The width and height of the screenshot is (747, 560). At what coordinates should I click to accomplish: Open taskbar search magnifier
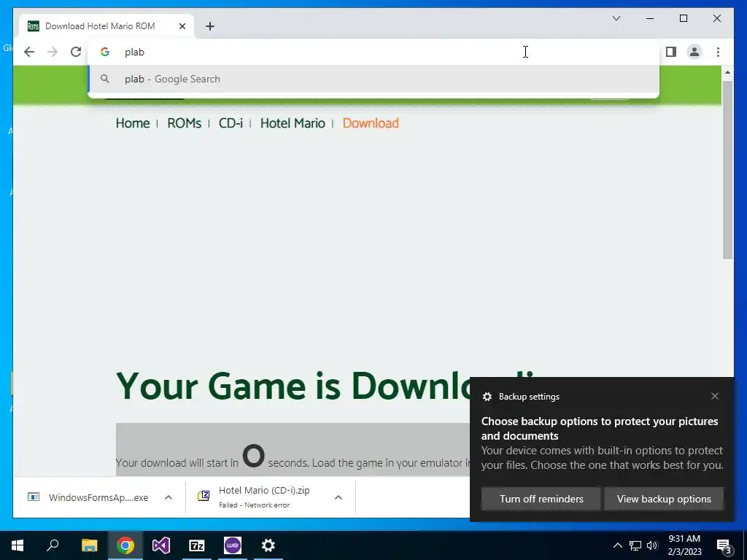point(53,545)
